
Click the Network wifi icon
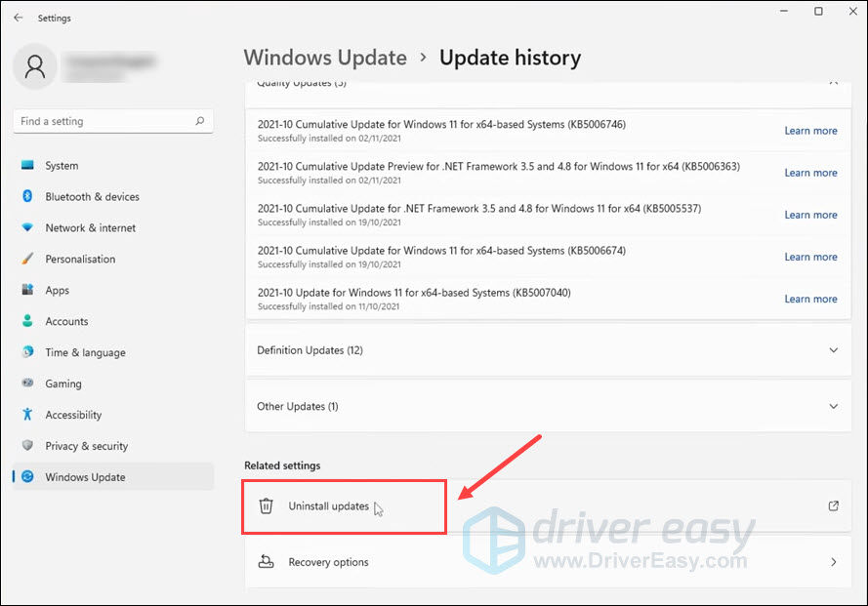27,227
